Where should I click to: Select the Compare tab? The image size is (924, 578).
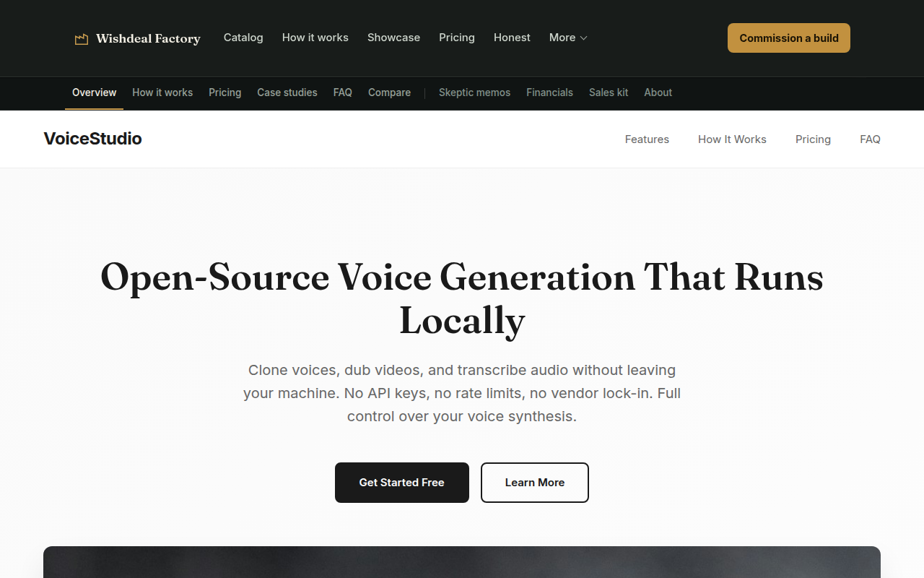pyautogui.click(x=389, y=92)
